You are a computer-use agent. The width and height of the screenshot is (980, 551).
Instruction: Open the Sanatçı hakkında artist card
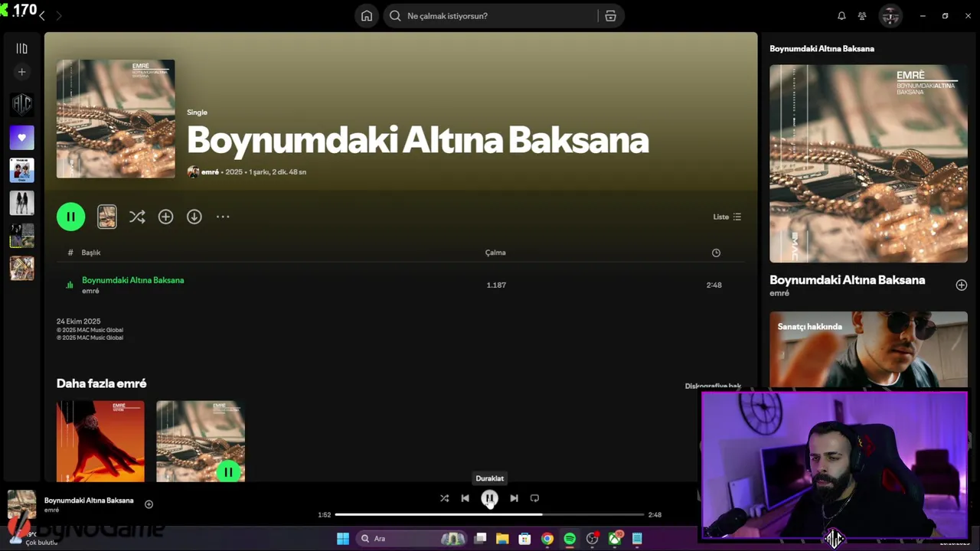point(868,350)
